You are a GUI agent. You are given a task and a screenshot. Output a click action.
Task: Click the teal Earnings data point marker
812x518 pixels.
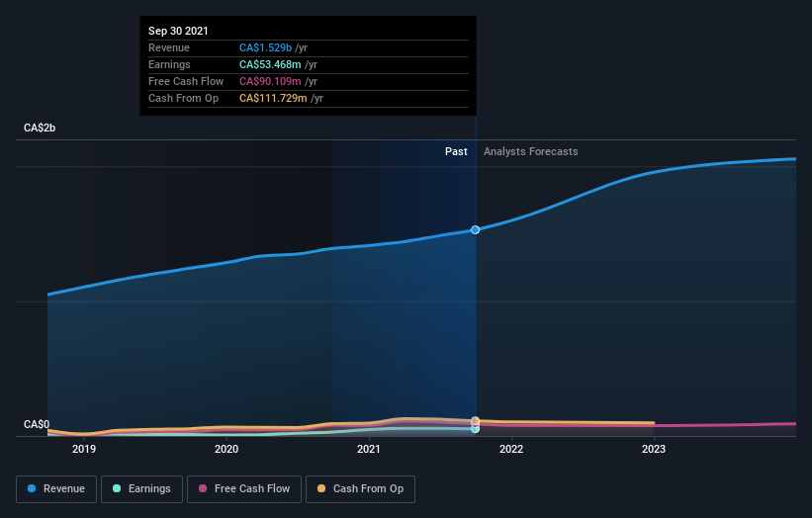point(475,429)
